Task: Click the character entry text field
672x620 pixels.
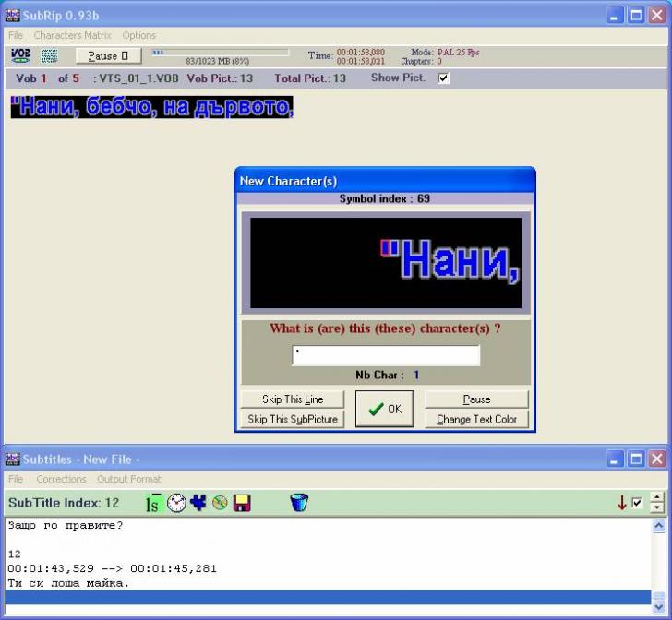Action: pyautogui.click(x=386, y=355)
